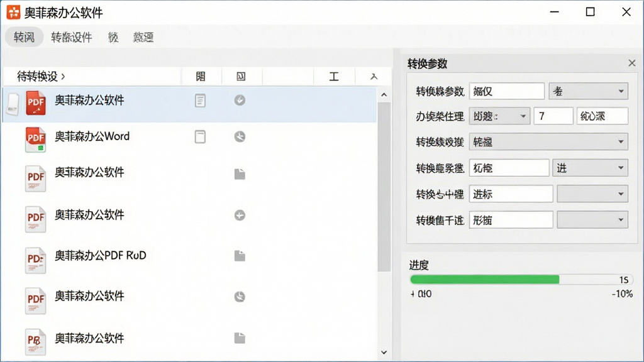Select the 奥菲森办公Word file name
The width and height of the screenshot is (644, 362).
pos(92,136)
